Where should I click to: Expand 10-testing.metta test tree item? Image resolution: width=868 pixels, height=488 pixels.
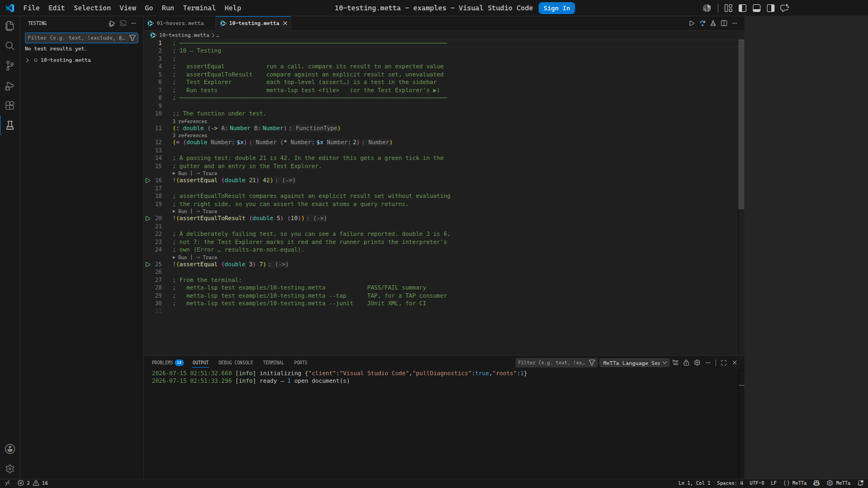pos(28,60)
